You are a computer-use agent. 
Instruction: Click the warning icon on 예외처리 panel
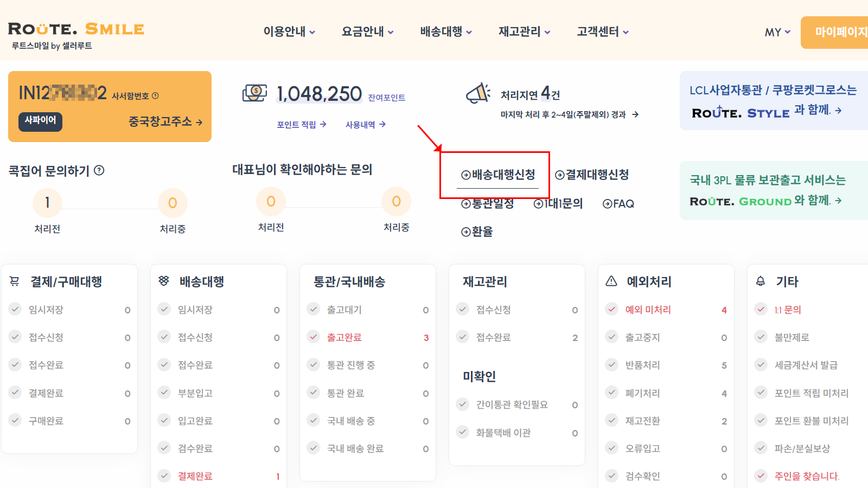tap(612, 281)
